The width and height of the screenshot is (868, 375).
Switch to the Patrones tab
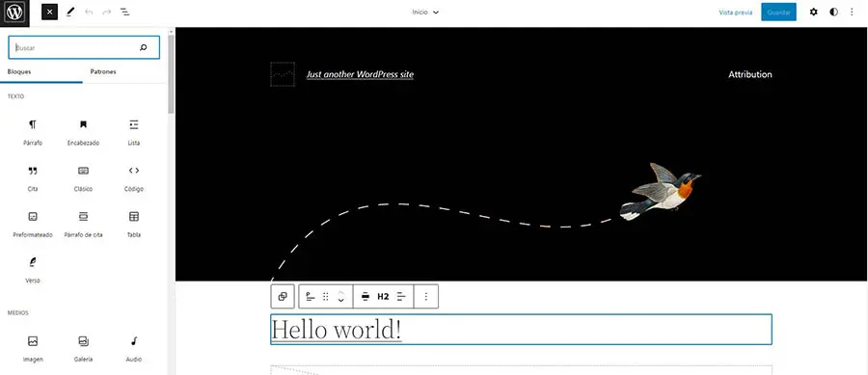pos(103,72)
